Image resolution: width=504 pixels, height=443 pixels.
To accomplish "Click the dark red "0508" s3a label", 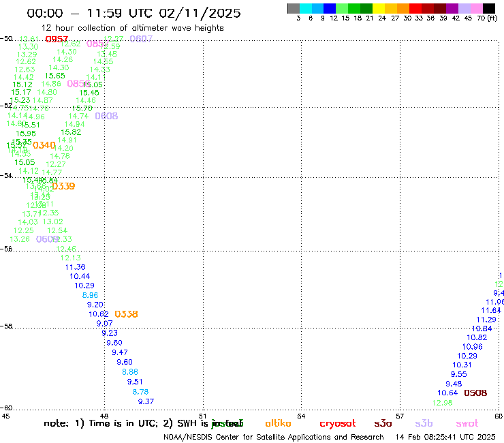I will [475, 393].
